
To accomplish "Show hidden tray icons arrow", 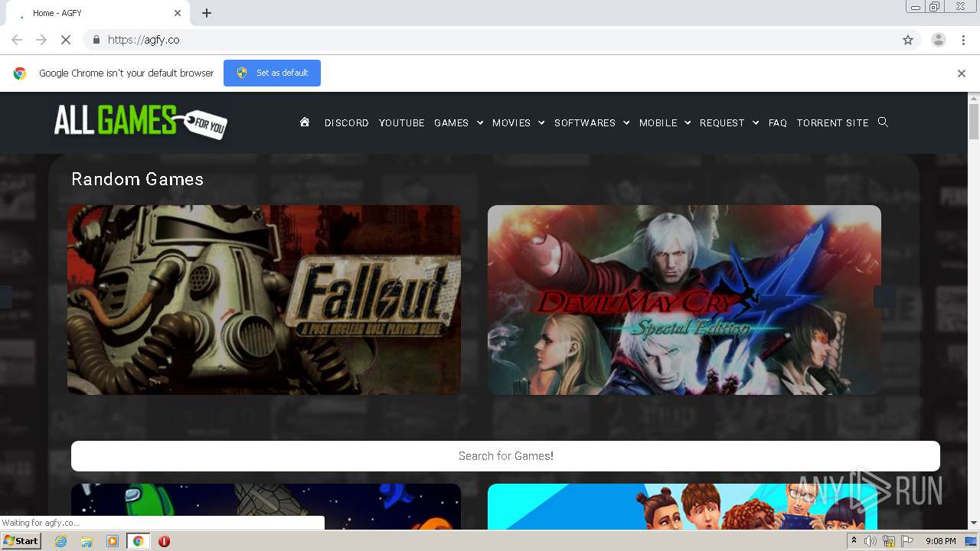I will 854,541.
